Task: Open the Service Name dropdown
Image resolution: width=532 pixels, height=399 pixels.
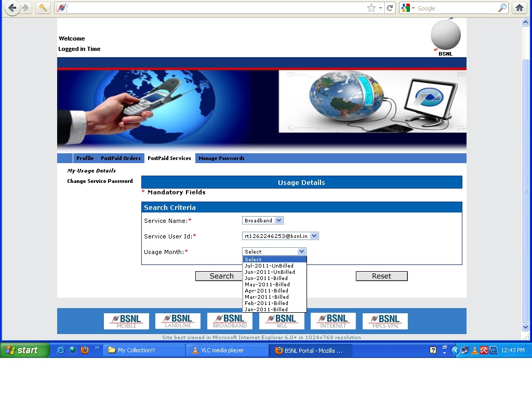Action: tap(262, 220)
